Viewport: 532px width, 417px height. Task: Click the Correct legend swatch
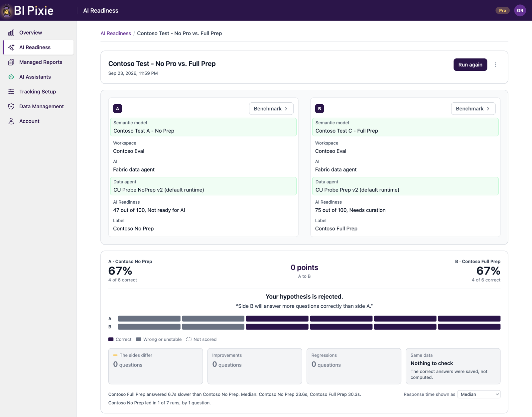[111, 339]
